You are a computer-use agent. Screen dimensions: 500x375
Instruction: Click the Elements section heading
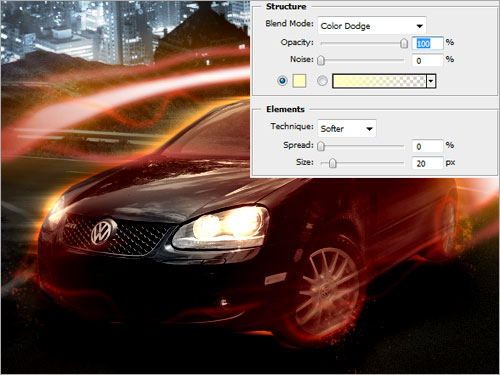(285, 109)
